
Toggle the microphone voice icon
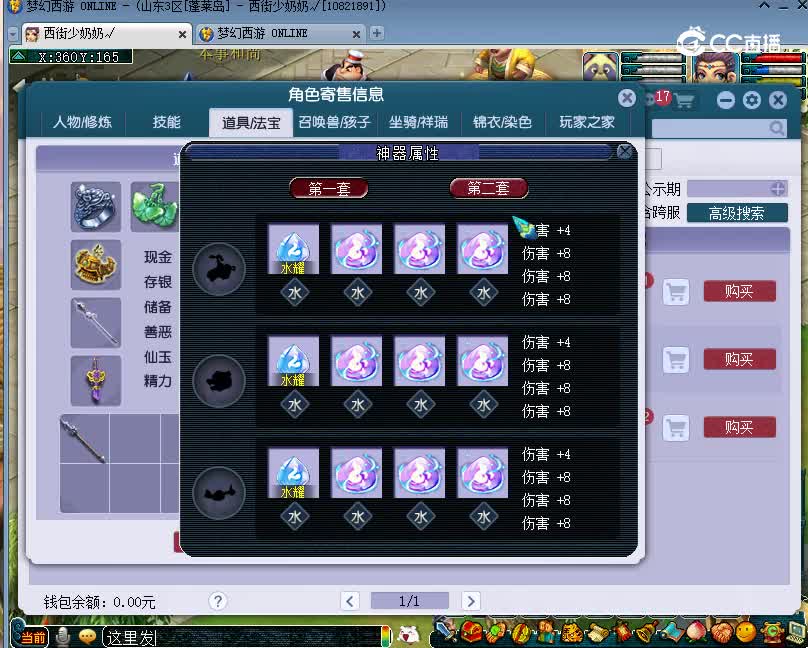pos(63,637)
